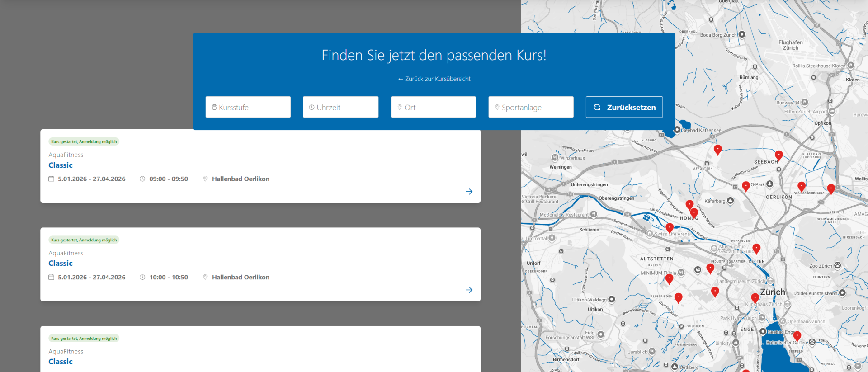The width and height of the screenshot is (868, 372).
Task: Click the Zurücksetzen reset button
Action: point(624,107)
